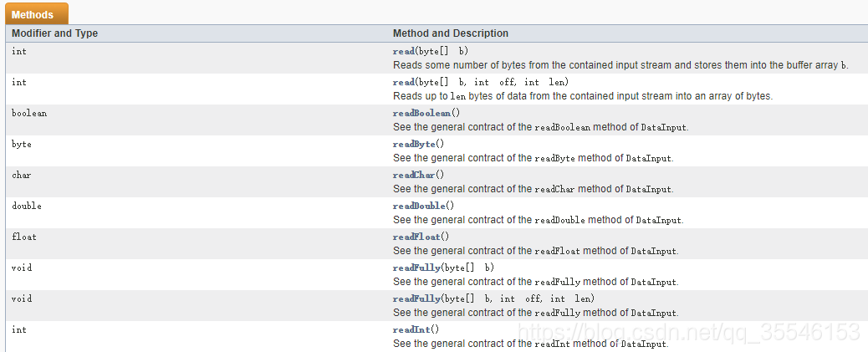This screenshot has height=352, width=868.
Task: Click the double return type cell
Action: [27, 206]
